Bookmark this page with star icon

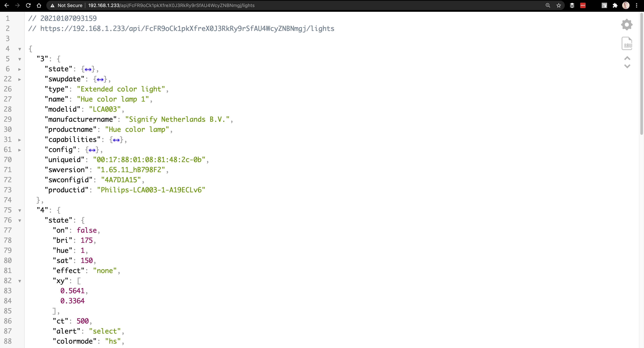pyautogui.click(x=559, y=5)
